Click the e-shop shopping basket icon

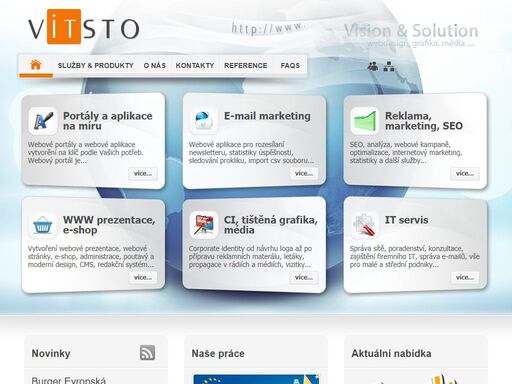pos(43,225)
